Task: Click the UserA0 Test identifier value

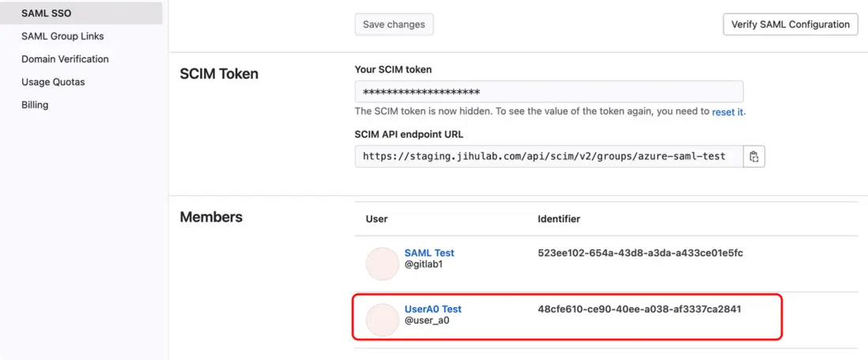Action: coord(640,309)
